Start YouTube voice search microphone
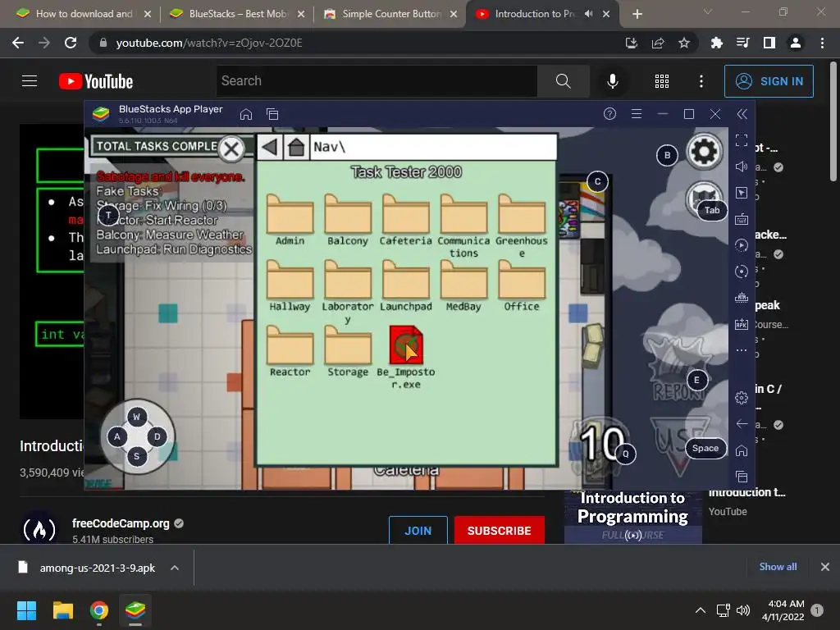 click(x=612, y=81)
